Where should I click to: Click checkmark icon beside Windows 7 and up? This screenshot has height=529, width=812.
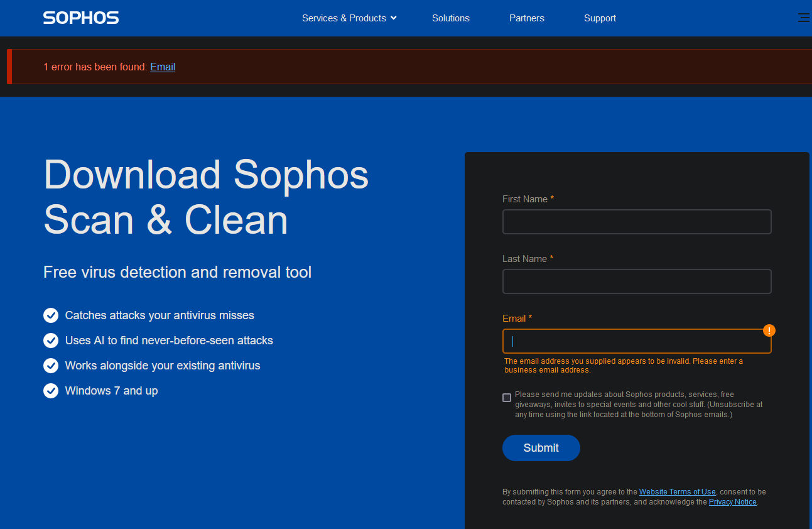pos(51,391)
